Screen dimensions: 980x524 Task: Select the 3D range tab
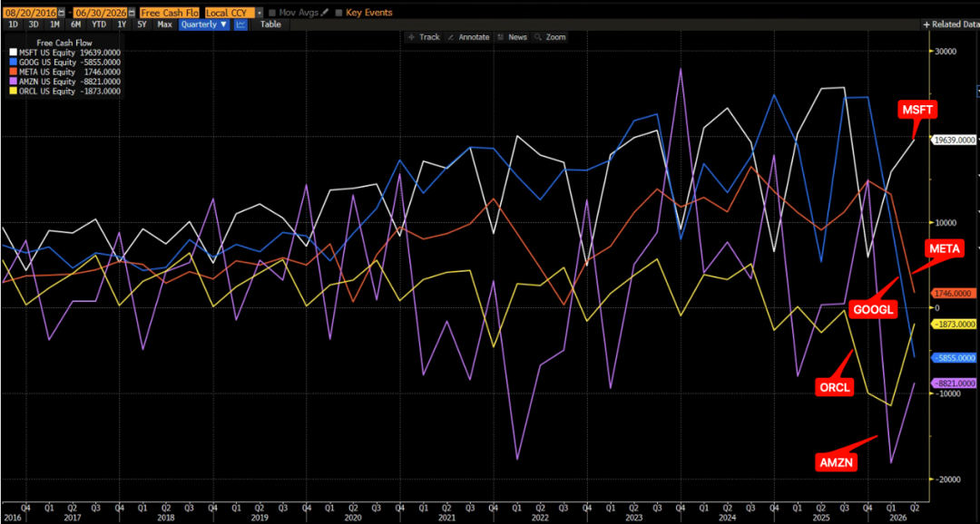(34, 24)
